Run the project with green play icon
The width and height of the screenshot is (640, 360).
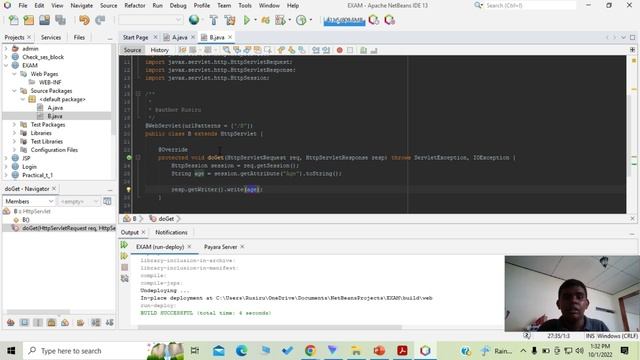tap(247, 20)
